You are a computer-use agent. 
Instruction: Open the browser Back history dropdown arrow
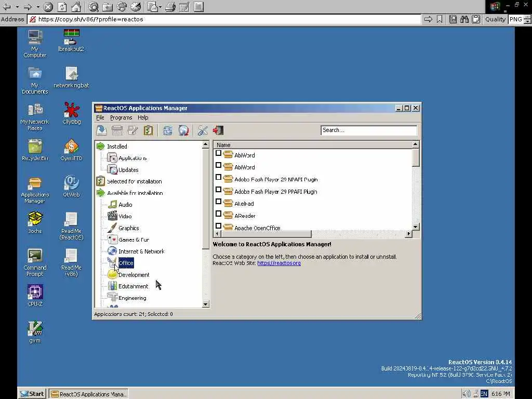(x=17, y=7)
